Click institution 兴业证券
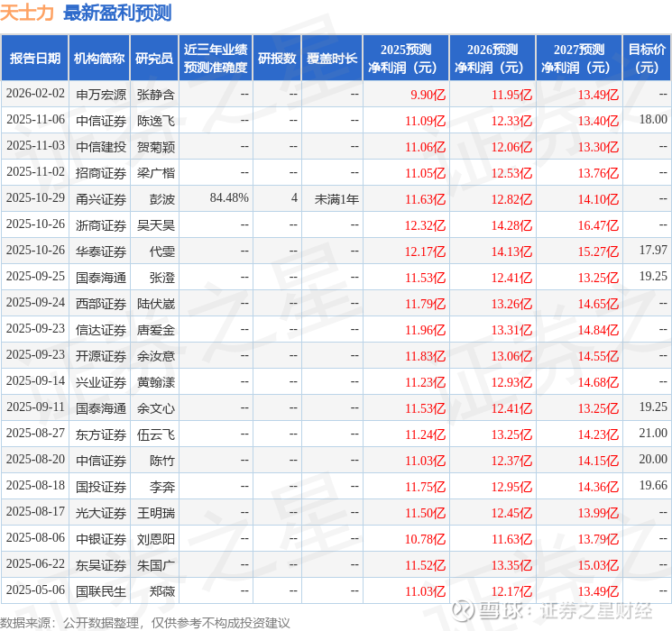This screenshot has width=672, height=631. click(x=101, y=382)
